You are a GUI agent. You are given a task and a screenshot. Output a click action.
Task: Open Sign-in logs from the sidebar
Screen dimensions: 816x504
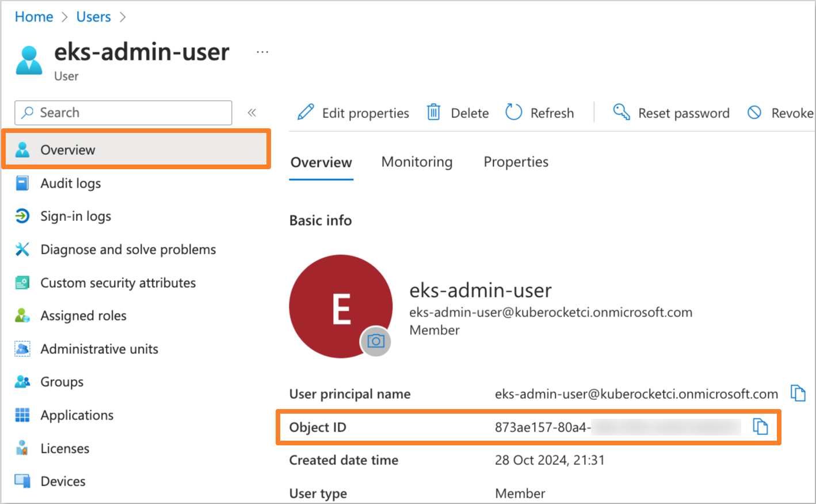[75, 216]
